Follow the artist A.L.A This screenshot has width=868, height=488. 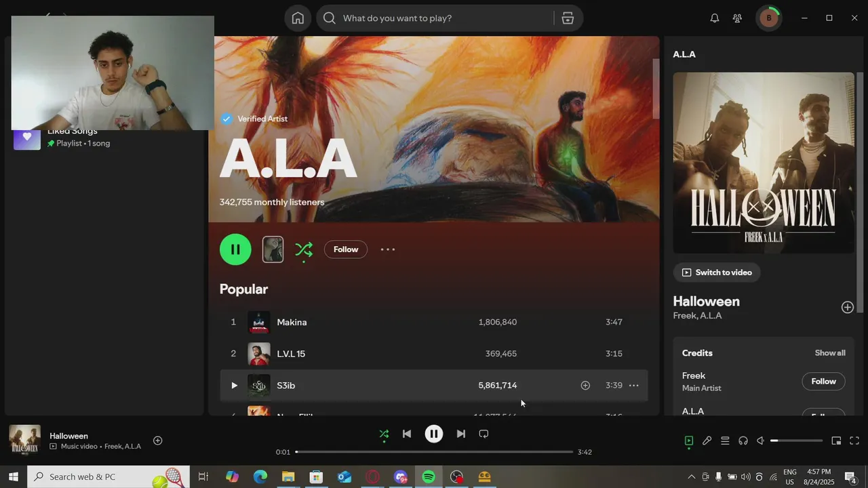346,249
